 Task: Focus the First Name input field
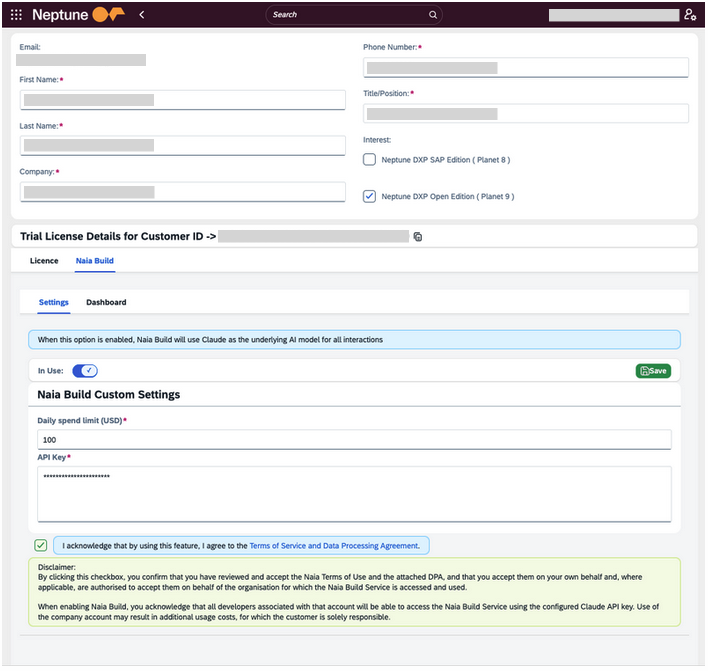[183, 100]
